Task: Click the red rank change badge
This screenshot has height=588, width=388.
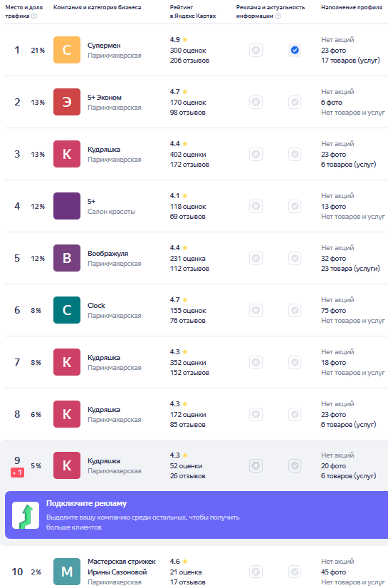Action: pyautogui.click(x=17, y=473)
